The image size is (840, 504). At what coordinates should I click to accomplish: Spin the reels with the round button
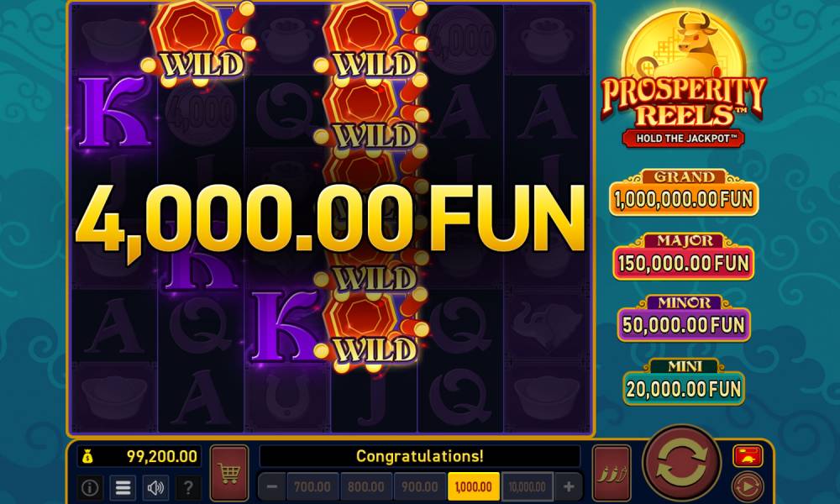(681, 465)
